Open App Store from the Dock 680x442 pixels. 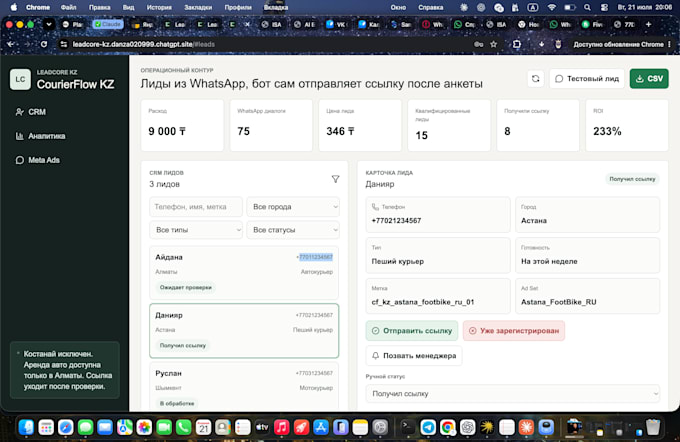(321, 427)
